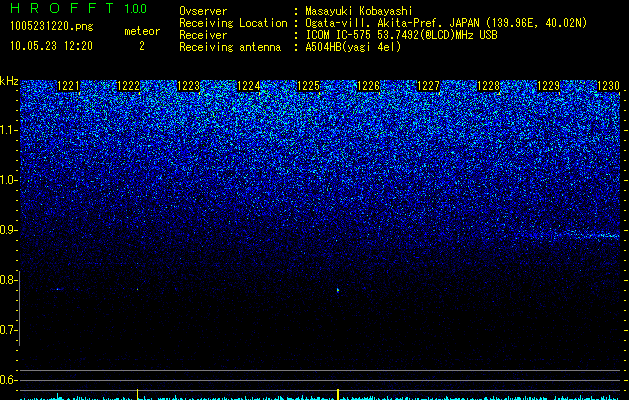Click the ICOM IC-575 receiver frequency text
The width and height of the screenshot is (629, 400).
(x=401, y=35)
